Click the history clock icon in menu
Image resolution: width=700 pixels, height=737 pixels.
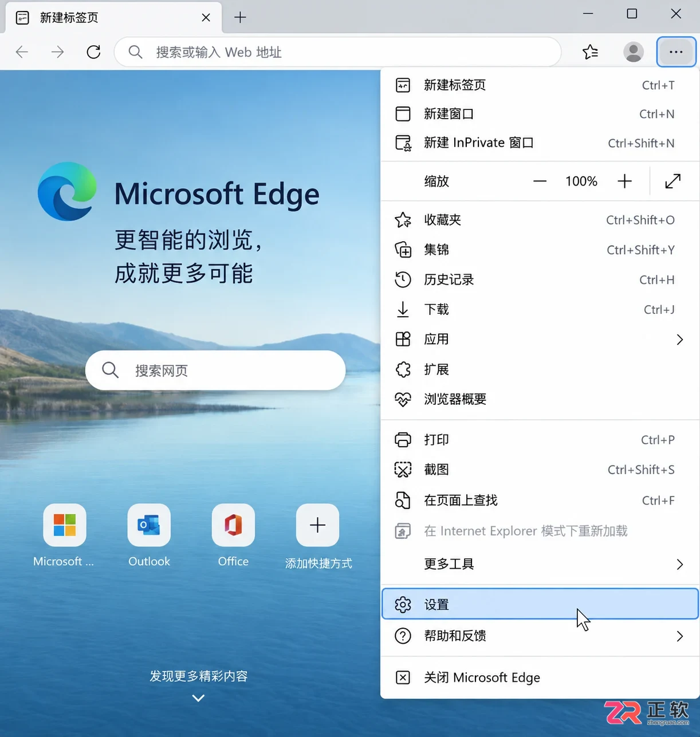point(403,279)
